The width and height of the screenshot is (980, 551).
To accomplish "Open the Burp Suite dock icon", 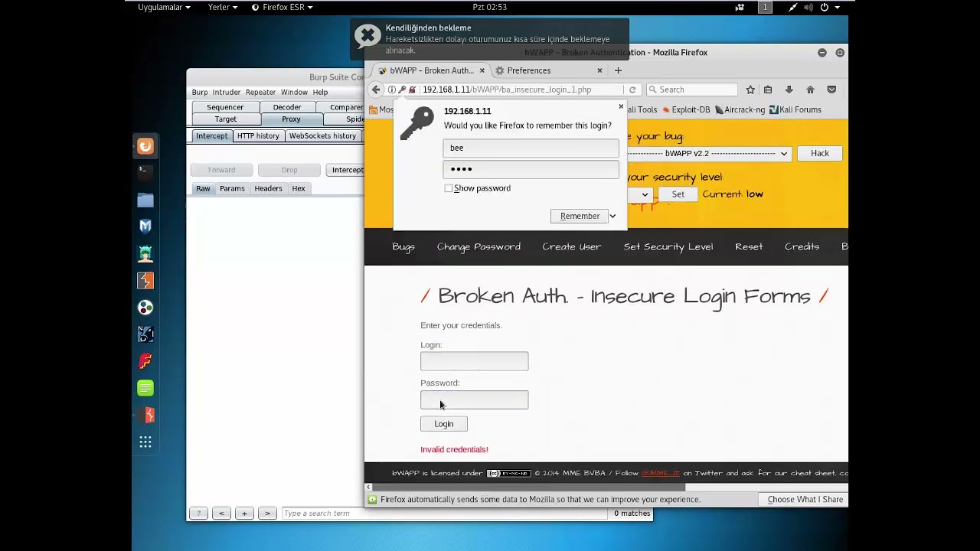I will 145,280.
